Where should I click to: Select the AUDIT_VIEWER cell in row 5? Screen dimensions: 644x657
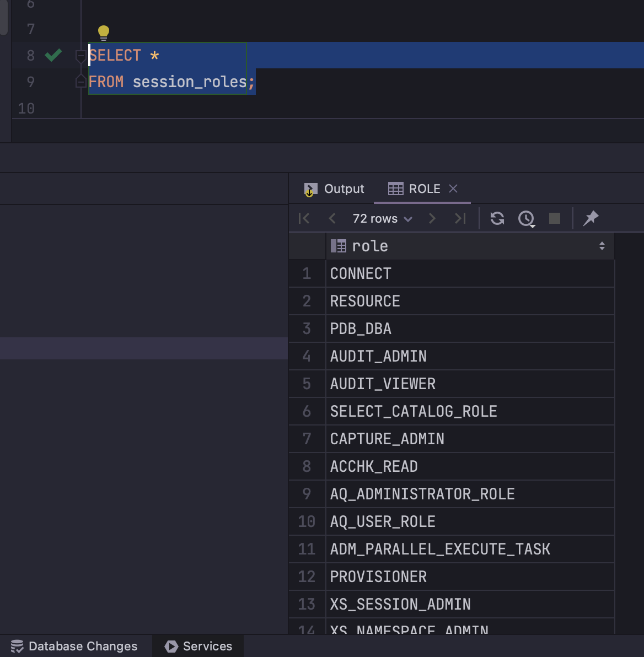[x=383, y=384]
